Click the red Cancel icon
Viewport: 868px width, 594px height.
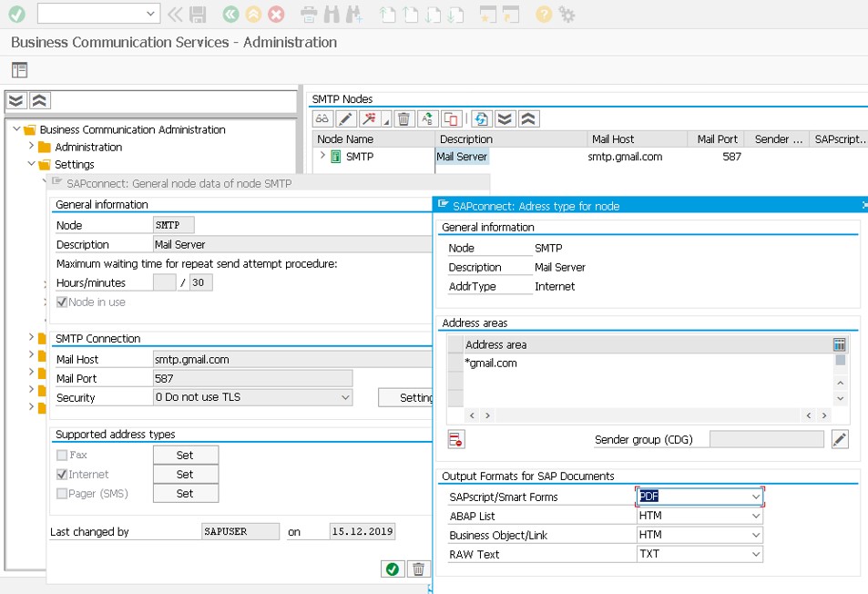276,15
